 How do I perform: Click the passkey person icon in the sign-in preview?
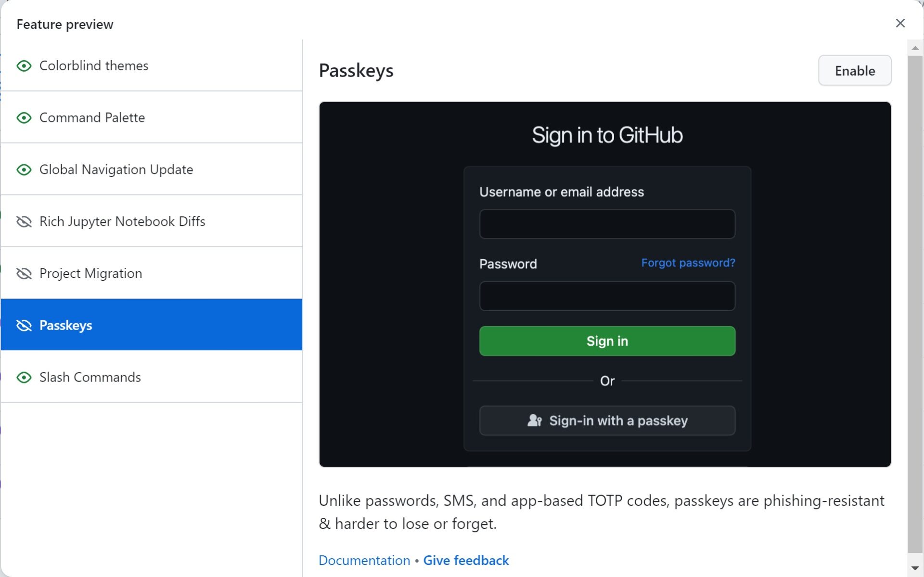534,420
